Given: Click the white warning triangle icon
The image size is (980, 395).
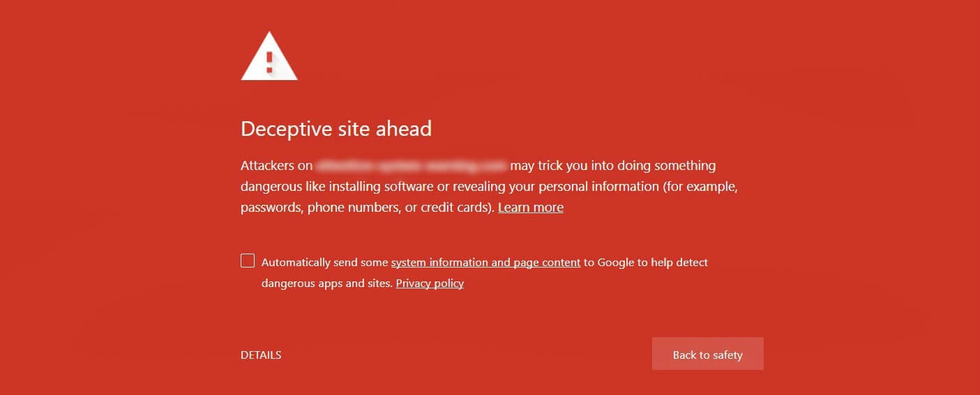Looking at the screenshot, I should 269,56.
